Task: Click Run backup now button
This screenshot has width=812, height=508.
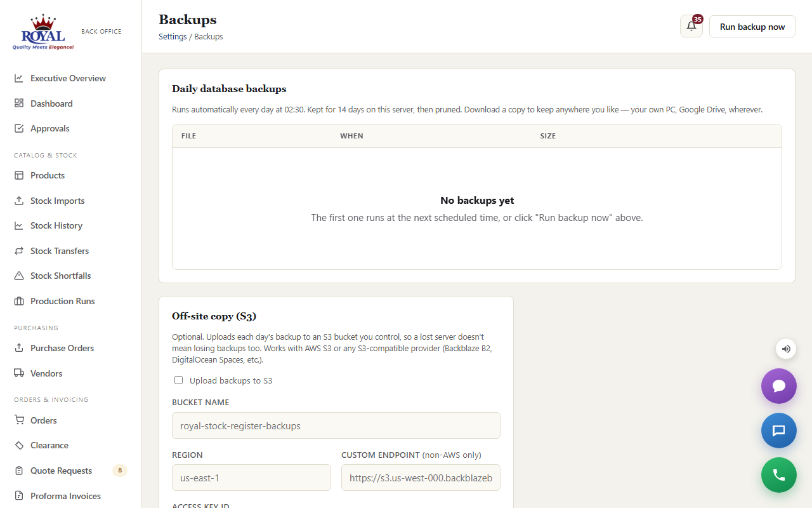Action: [x=752, y=27]
